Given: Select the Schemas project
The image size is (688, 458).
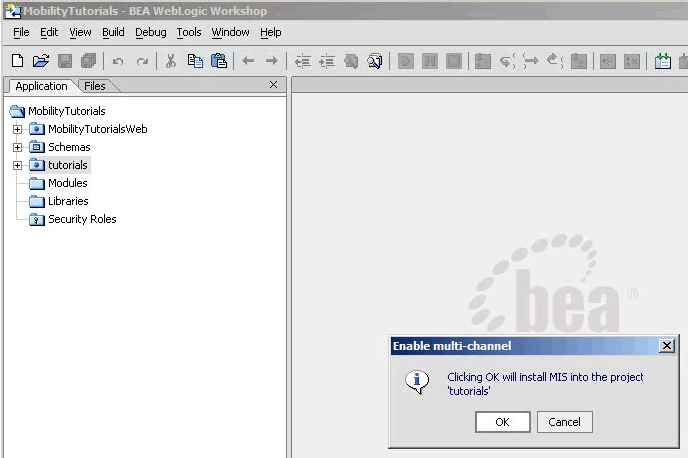Looking at the screenshot, I should (69, 147).
